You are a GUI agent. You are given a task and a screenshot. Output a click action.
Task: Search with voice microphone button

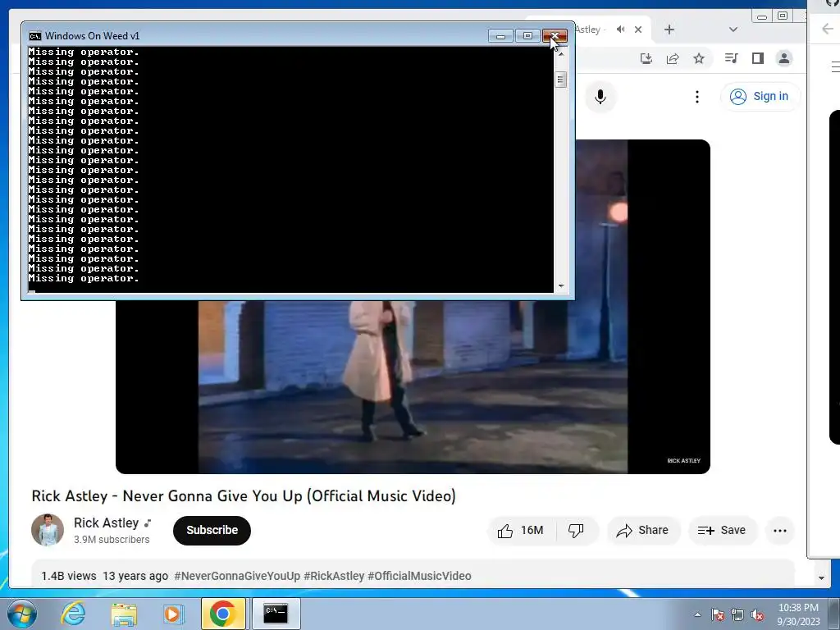[x=600, y=97]
